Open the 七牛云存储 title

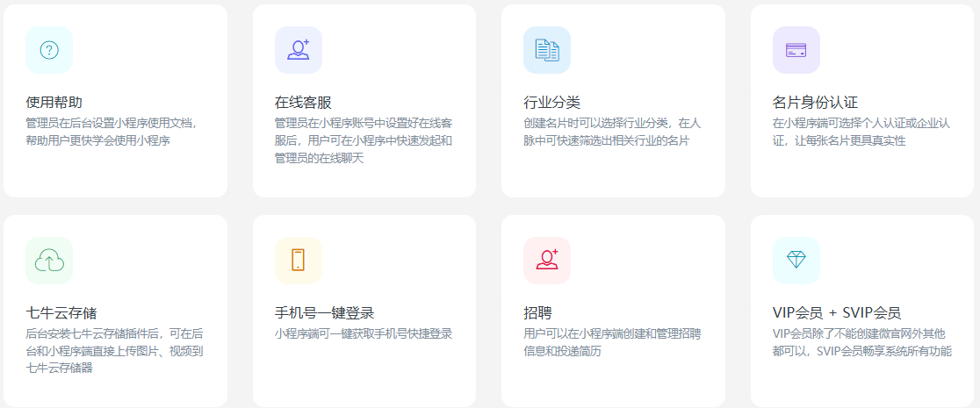click(x=61, y=313)
